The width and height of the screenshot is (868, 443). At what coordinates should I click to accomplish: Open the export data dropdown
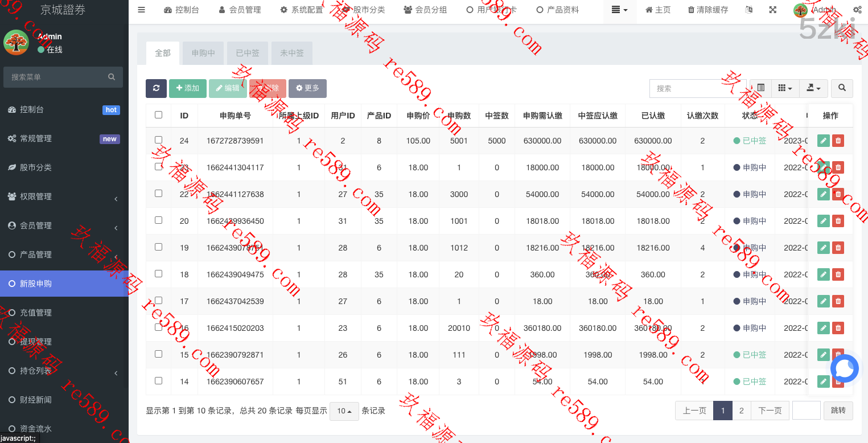click(x=813, y=88)
